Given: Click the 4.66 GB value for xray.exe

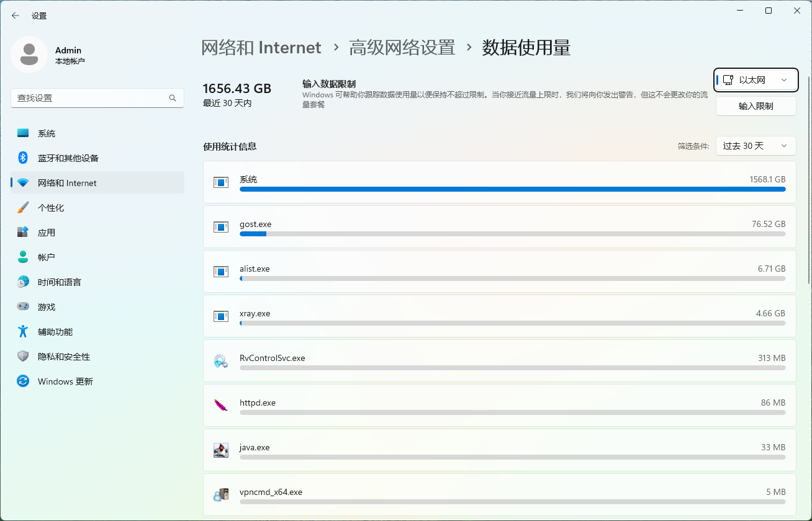Looking at the screenshot, I should click(x=771, y=313).
